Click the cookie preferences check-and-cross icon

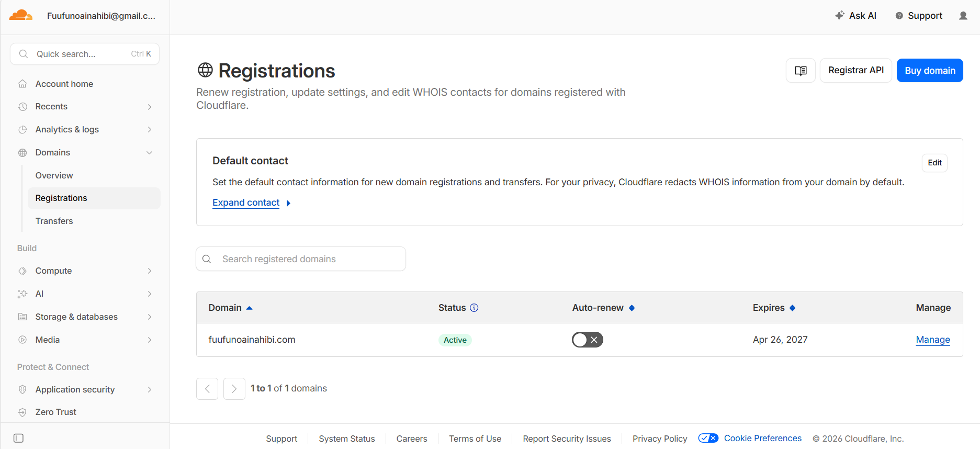pyautogui.click(x=708, y=438)
